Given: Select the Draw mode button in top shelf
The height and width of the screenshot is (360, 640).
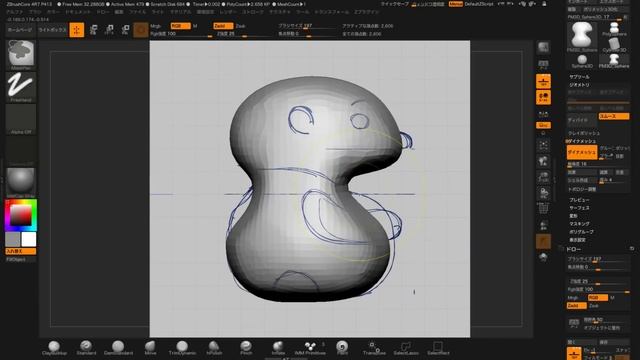Looking at the screenshot, I should click(77, 30).
